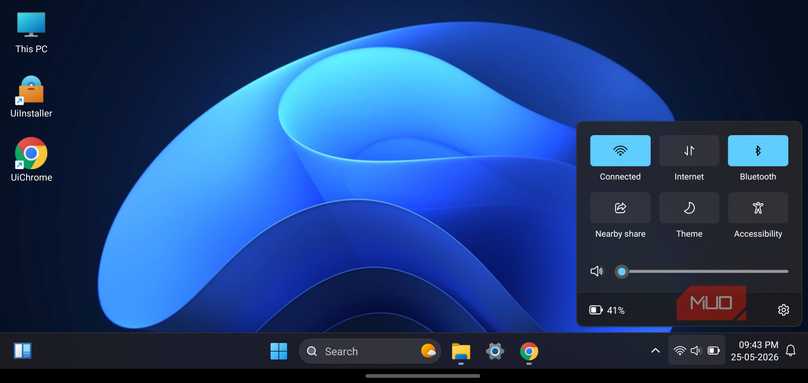The width and height of the screenshot is (808, 383).
Task: Open the This PC desktop icon
Action: point(31,32)
